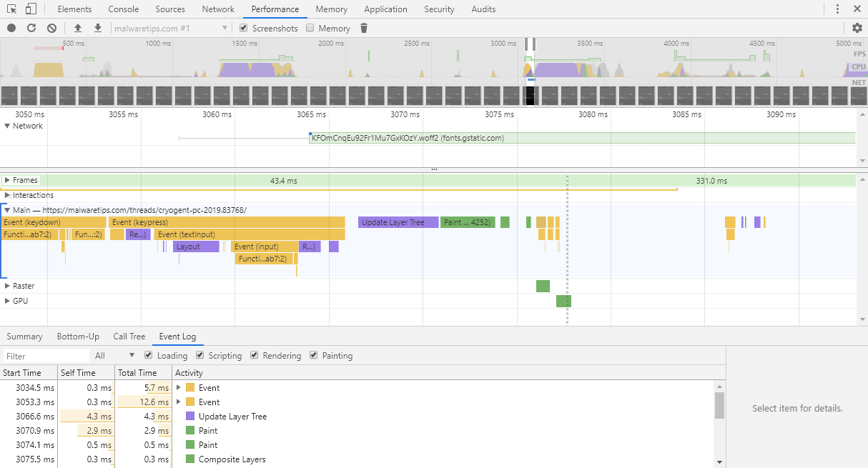Uncheck the Scripting filter checkbox
This screenshot has height=468, width=868.
click(200, 355)
